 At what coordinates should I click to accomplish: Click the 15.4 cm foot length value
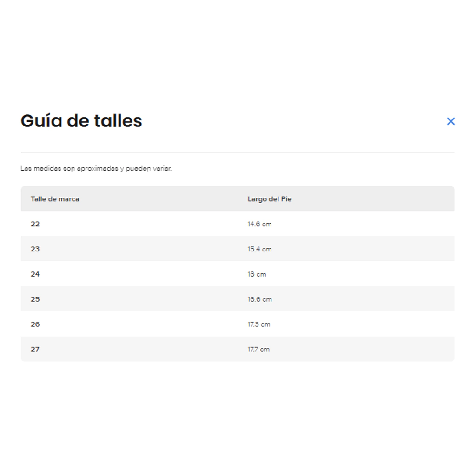[x=259, y=249]
